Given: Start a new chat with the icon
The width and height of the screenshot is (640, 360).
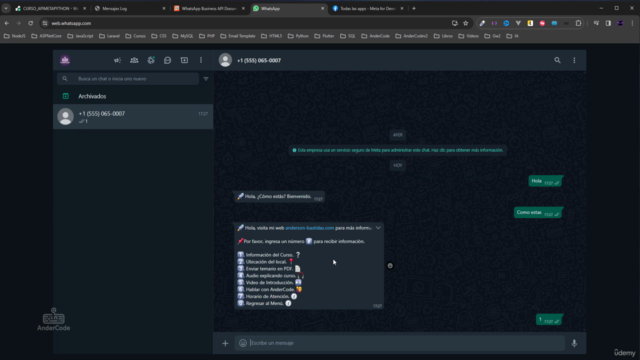Looking at the screenshot, I should pyautogui.click(x=184, y=60).
